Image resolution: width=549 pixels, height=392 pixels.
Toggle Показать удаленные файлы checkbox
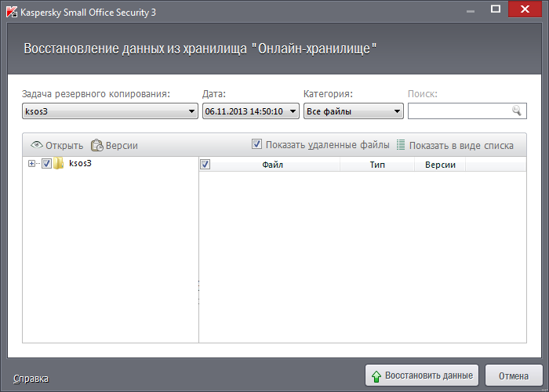[x=256, y=143]
